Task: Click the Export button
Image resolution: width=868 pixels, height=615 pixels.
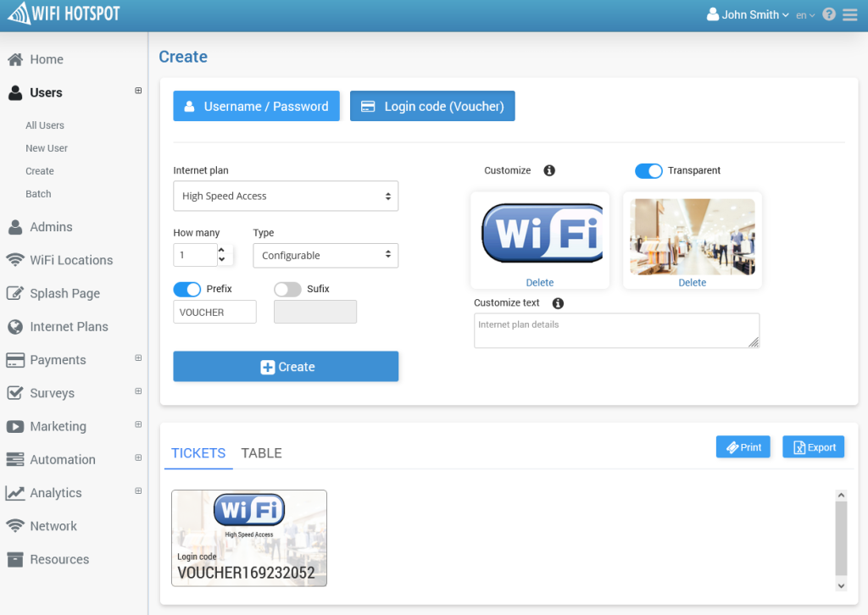Action: (x=813, y=447)
